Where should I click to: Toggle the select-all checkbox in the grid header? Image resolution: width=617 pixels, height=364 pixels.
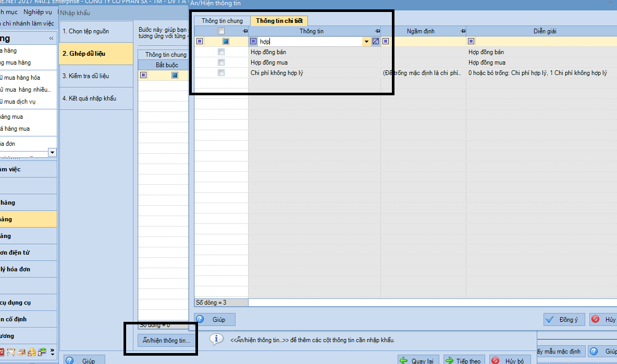(221, 31)
